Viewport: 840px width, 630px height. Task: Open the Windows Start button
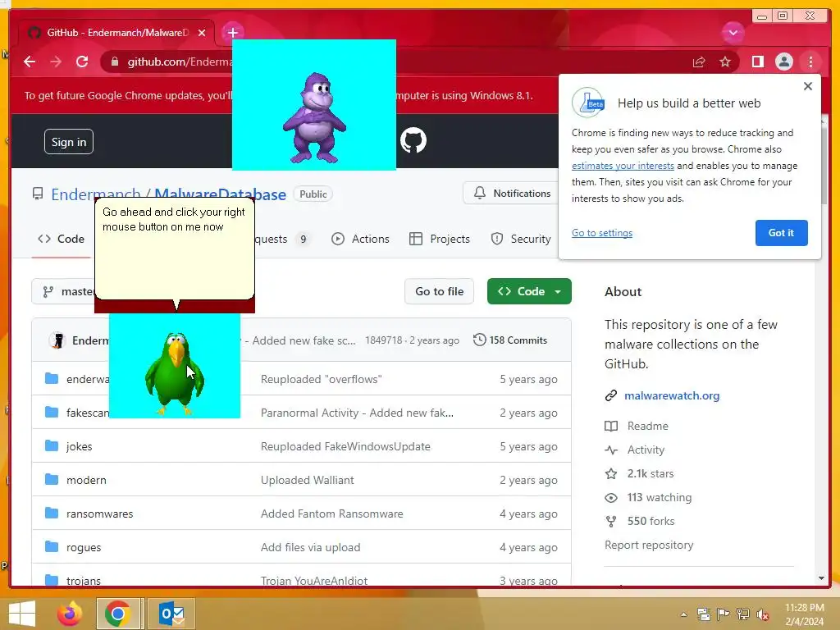click(22, 614)
